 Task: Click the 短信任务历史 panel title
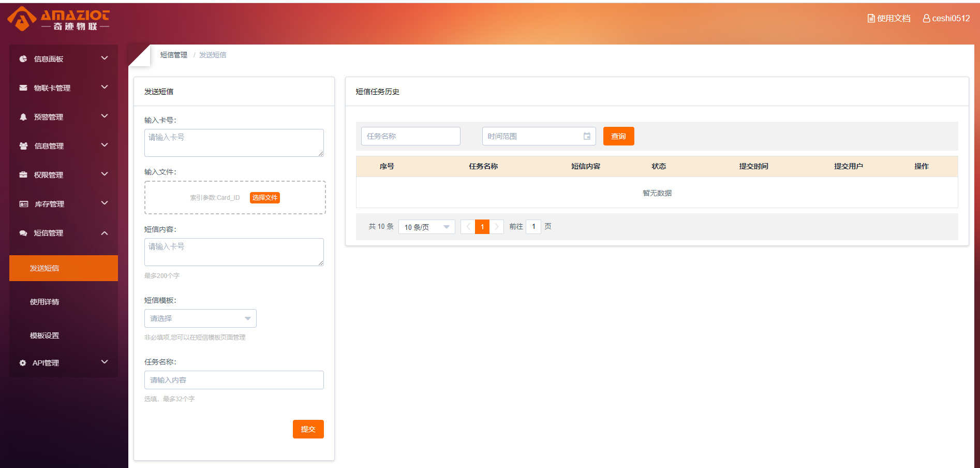point(377,92)
